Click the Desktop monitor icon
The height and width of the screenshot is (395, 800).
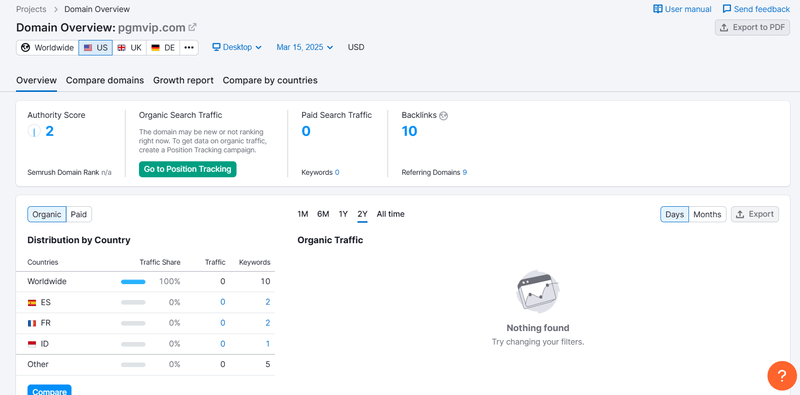(x=216, y=47)
